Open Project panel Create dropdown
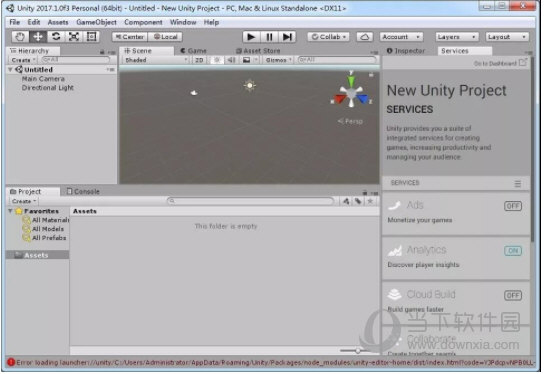The image size is (544, 374). pos(24,201)
